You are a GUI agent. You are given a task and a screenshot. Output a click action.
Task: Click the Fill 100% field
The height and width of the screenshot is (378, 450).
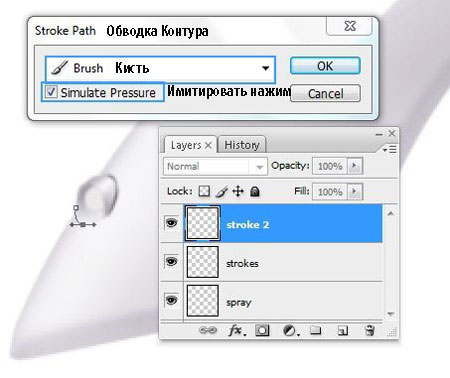click(330, 192)
